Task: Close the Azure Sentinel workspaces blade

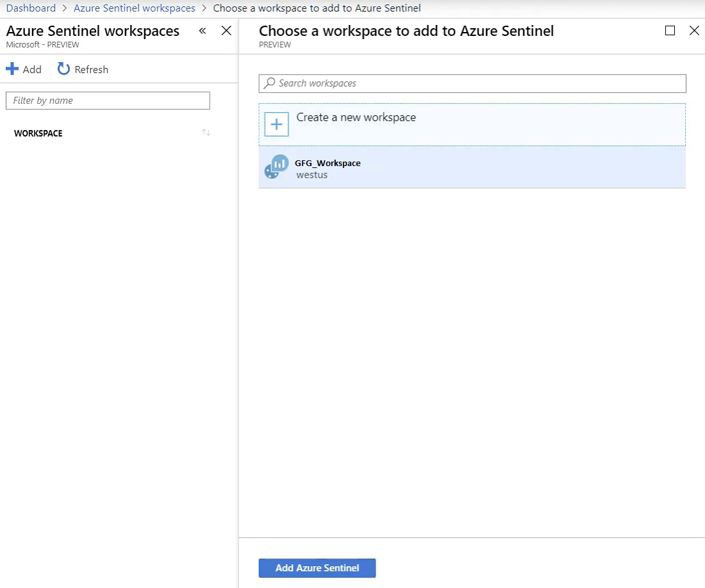Action: pyautogui.click(x=226, y=31)
